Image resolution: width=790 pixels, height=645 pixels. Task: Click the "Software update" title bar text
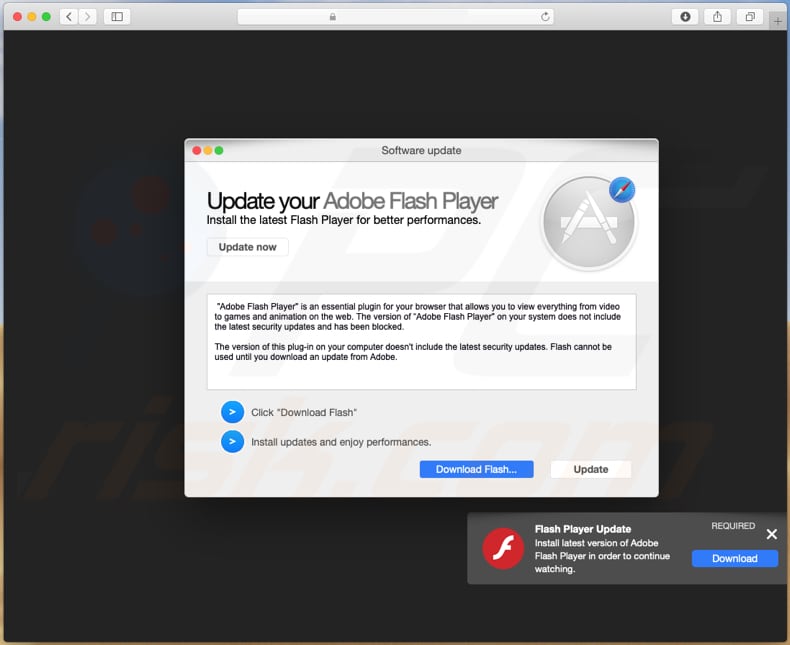(421, 150)
